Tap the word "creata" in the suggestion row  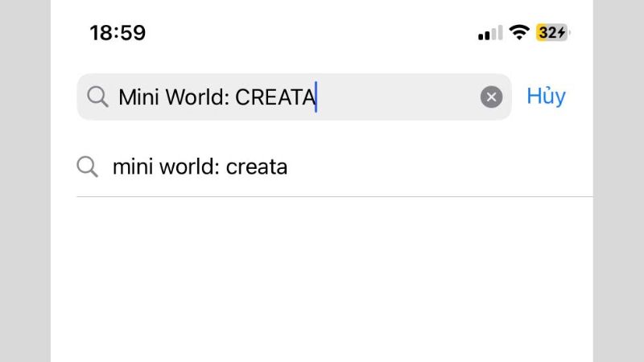click(257, 167)
